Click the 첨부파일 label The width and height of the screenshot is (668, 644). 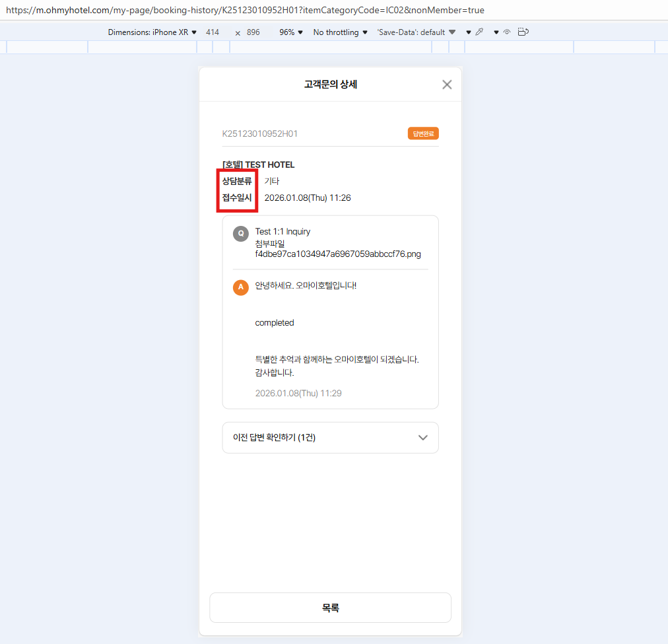pos(270,244)
